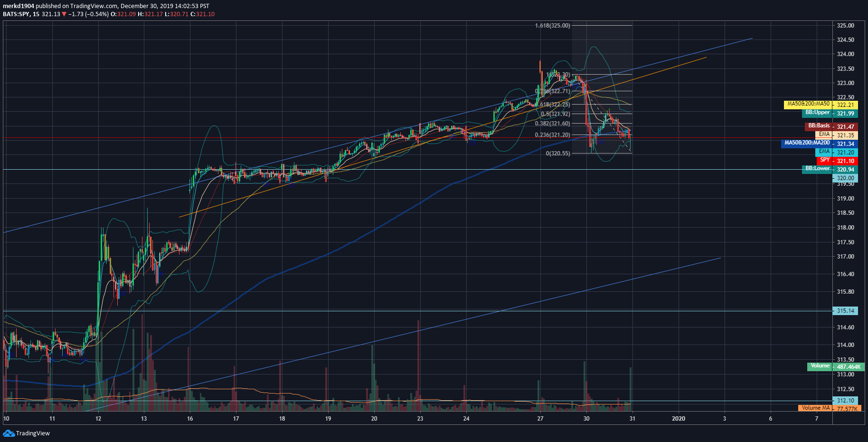The width and height of the screenshot is (868, 442).
Task: Click the 319.00 price axis label
Action: [845, 199]
